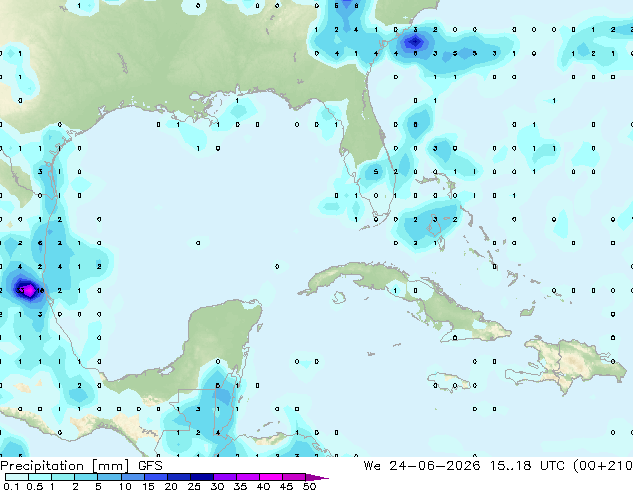Select the 5–10 mm legend color swatch

[x=109, y=477]
